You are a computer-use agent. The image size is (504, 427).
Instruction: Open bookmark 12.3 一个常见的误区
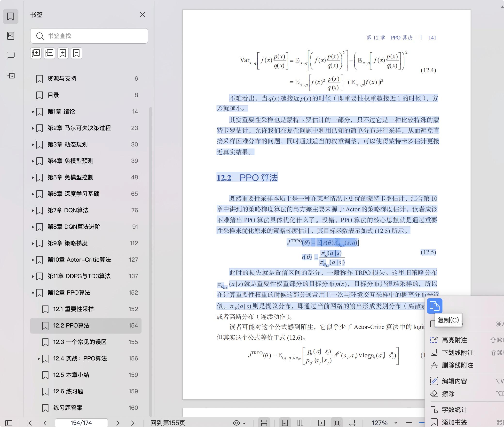point(80,342)
